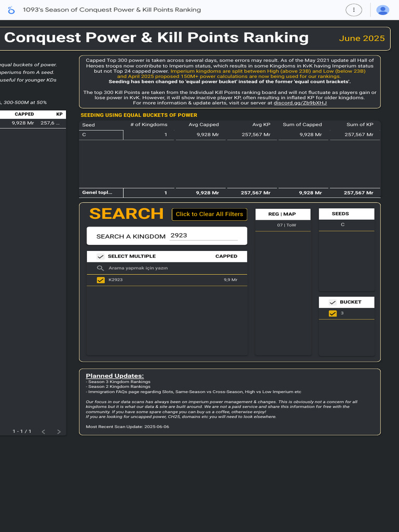The width and height of the screenshot is (399, 532).
Task: Open the three-dot more options menu
Action: [x=353, y=10]
